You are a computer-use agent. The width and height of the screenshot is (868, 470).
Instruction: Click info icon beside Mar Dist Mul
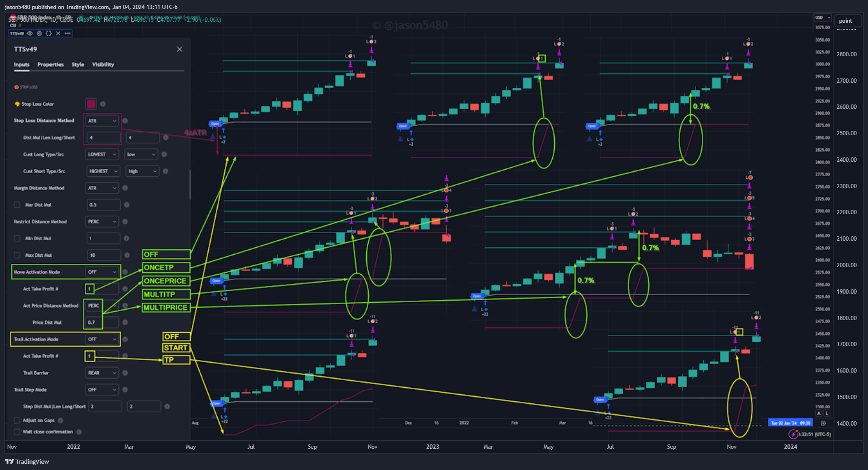pos(126,205)
